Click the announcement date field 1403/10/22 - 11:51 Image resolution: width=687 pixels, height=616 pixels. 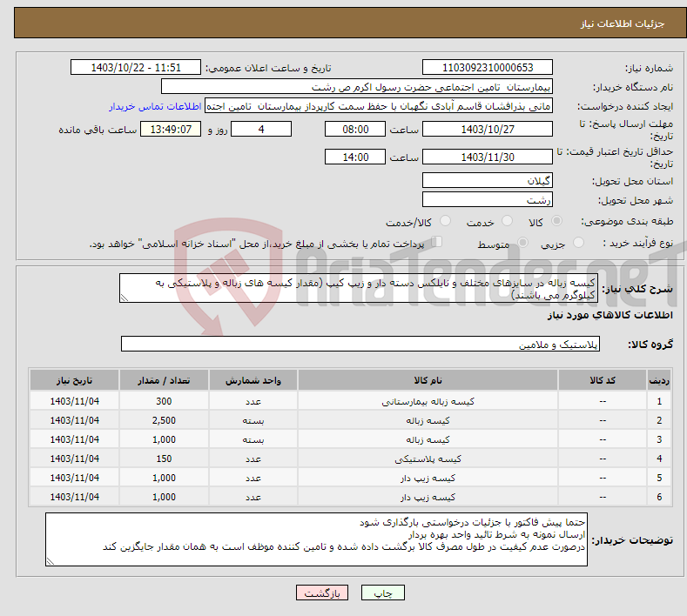[136, 67]
